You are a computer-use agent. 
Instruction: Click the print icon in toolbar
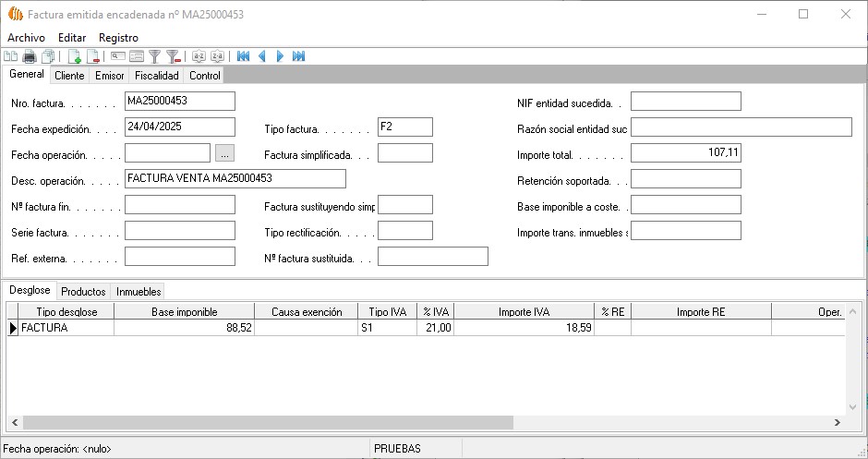(x=30, y=56)
